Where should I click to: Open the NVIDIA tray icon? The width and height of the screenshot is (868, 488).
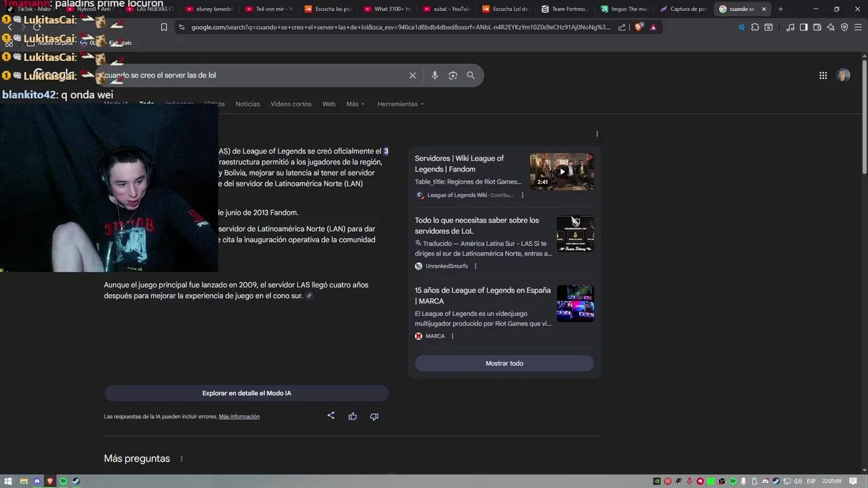tap(656, 481)
